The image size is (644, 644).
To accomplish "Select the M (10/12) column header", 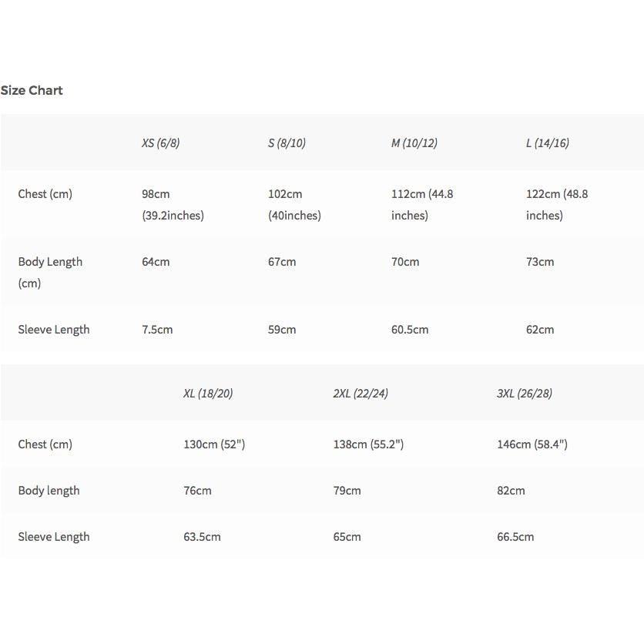I will (x=414, y=143).
